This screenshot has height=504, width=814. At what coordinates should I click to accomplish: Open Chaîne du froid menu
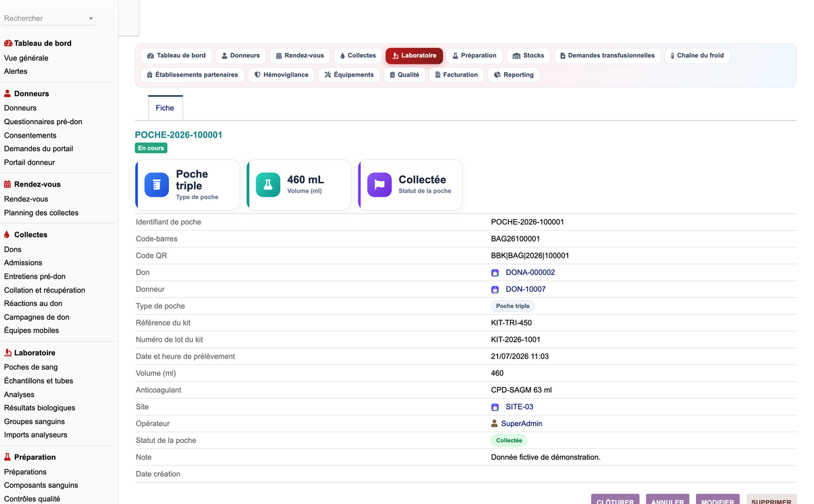(697, 56)
